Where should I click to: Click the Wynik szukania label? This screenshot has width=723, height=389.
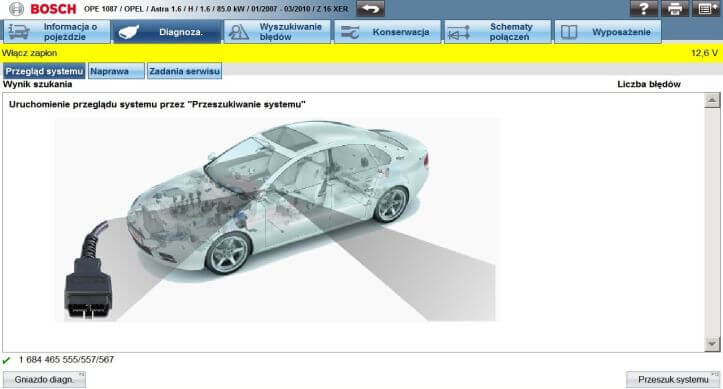[x=37, y=84]
